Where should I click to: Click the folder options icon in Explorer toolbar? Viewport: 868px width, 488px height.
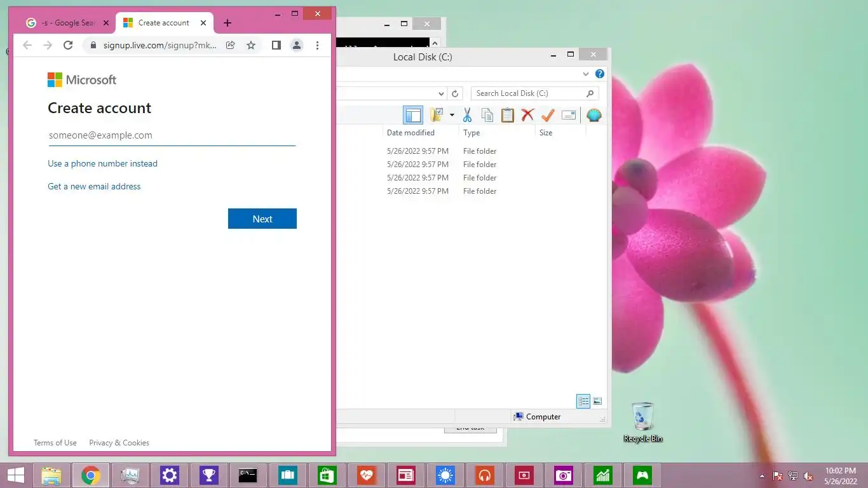click(x=437, y=115)
